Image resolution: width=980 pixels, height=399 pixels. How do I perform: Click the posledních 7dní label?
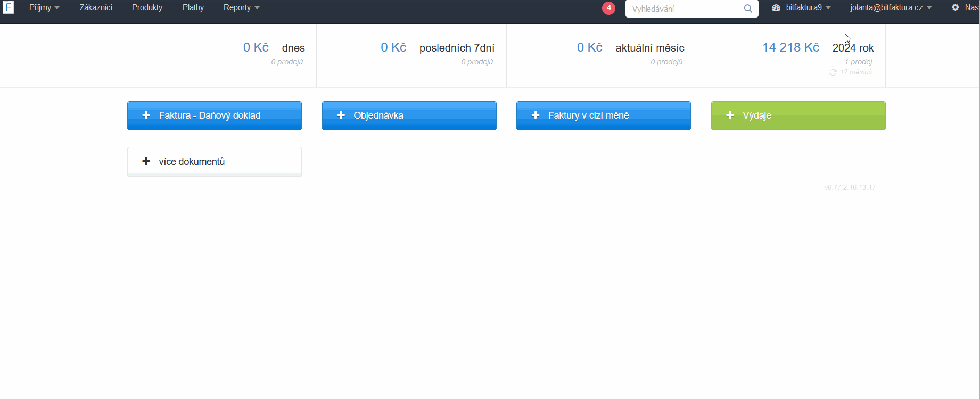point(457,48)
